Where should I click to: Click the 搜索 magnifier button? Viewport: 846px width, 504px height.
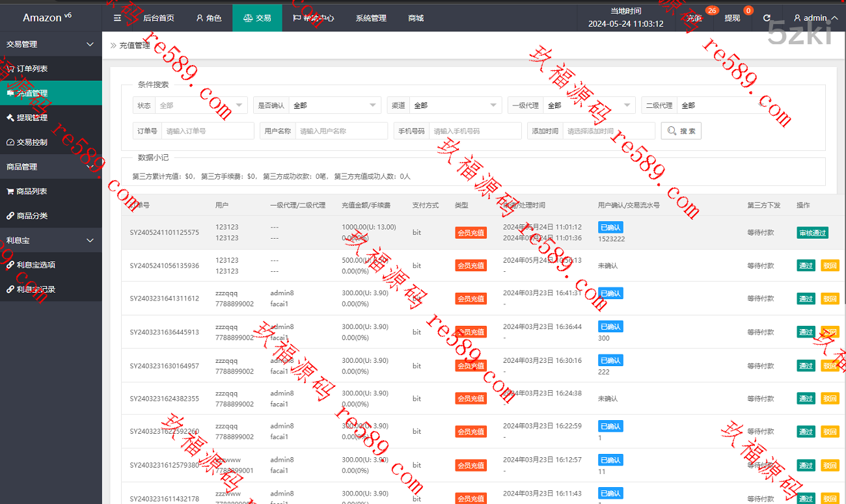click(x=681, y=131)
